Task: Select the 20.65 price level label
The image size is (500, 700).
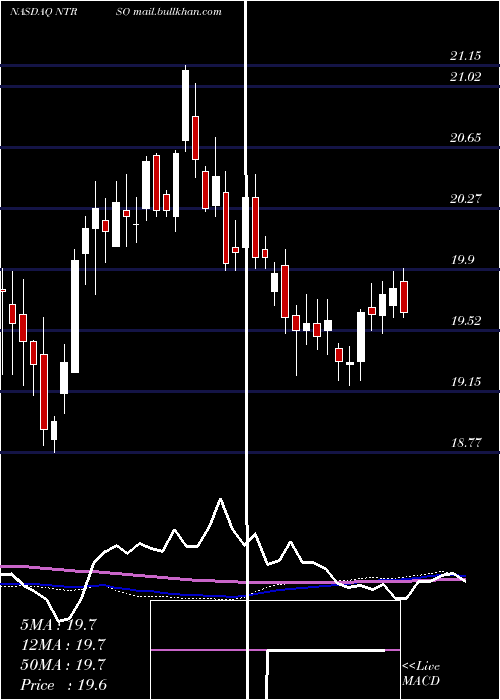Action: 466,138
